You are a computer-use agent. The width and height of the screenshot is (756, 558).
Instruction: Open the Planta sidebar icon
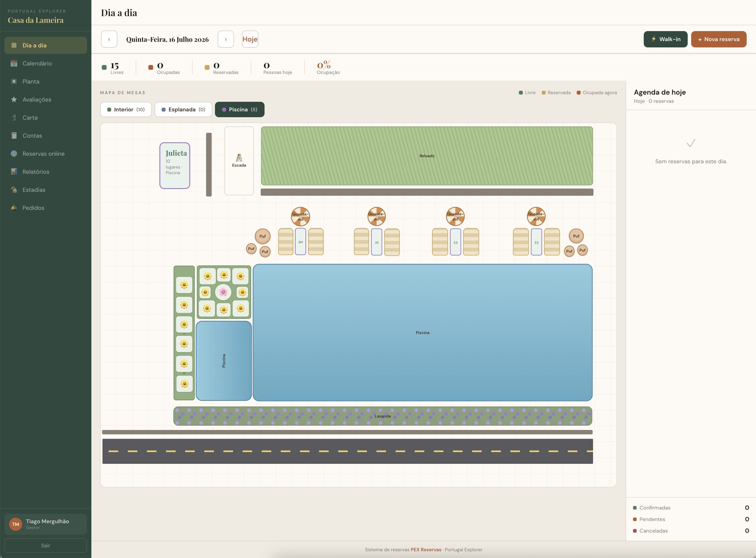[x=14, y=81]
